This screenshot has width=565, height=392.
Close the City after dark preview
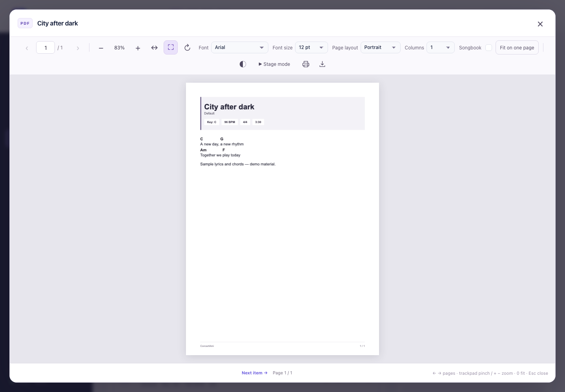pos(540,24)
